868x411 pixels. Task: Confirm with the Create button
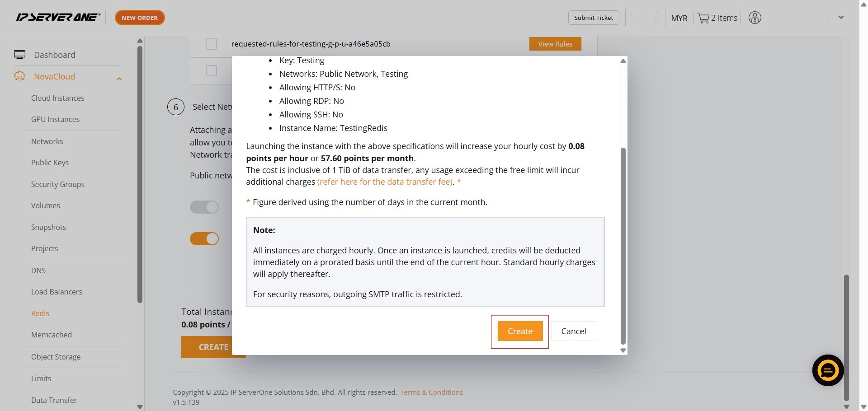[520, 331]
